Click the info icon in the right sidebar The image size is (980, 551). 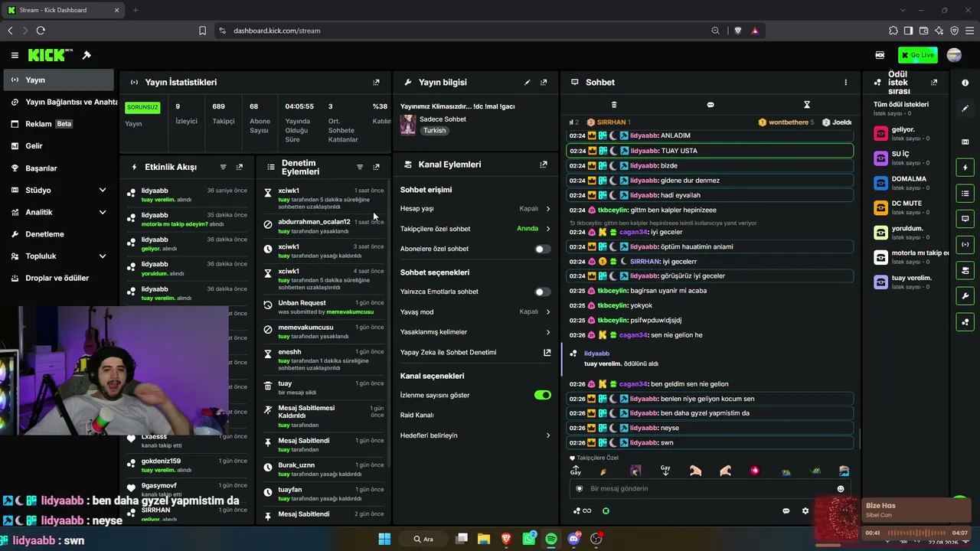coord(965,83)
